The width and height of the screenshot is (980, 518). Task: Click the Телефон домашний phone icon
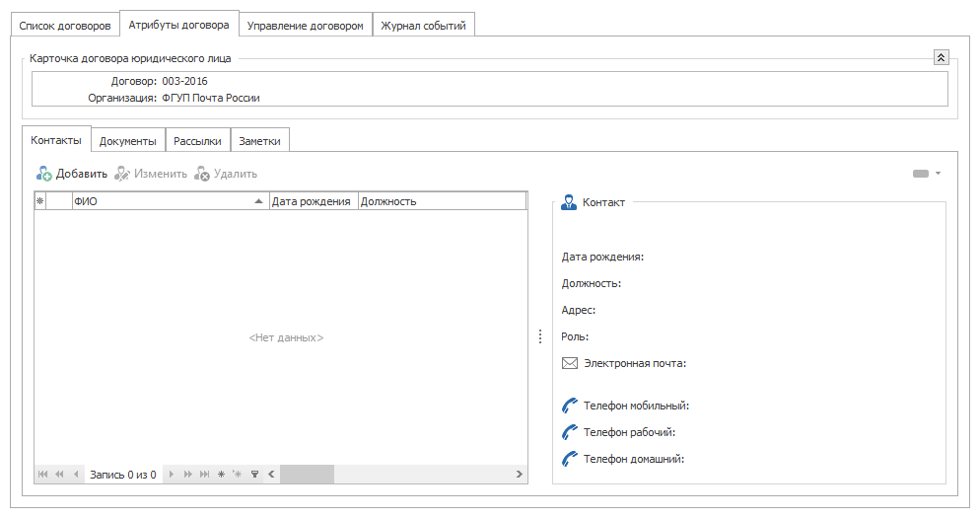[x=570, y=459]
